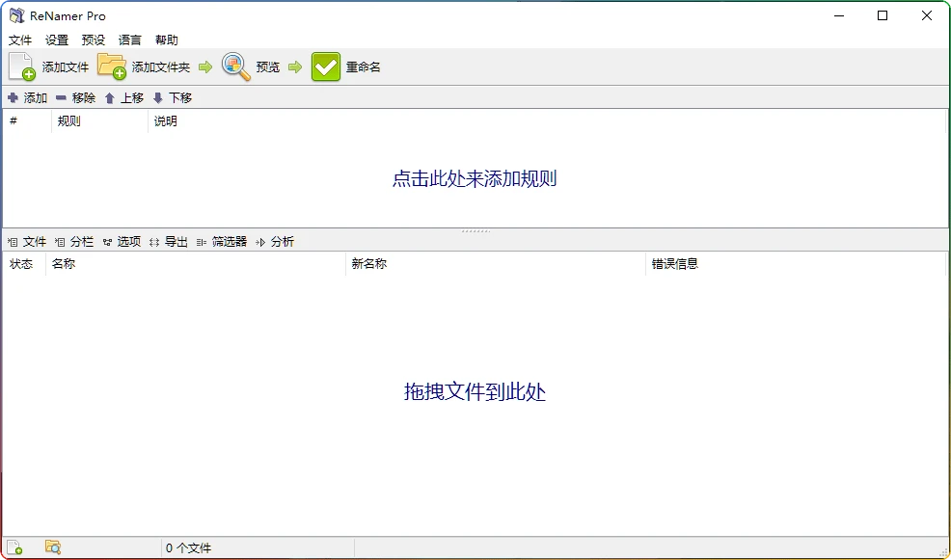The image size is (951, 560).
Task: Click the 下移 move-down arrow icon
Action: 157,97
